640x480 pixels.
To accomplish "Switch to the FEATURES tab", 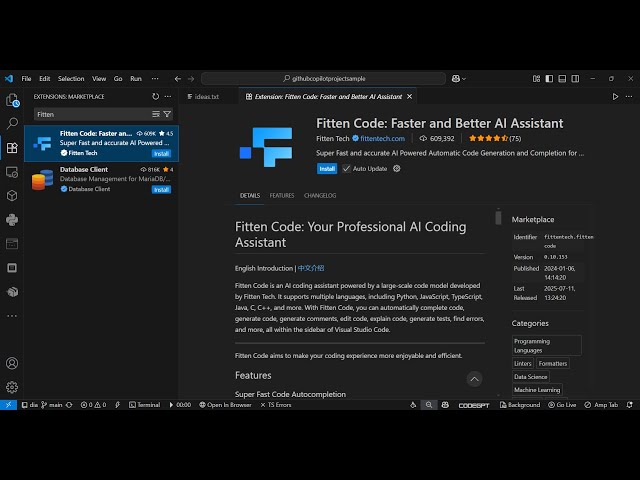I will [282, 196].
